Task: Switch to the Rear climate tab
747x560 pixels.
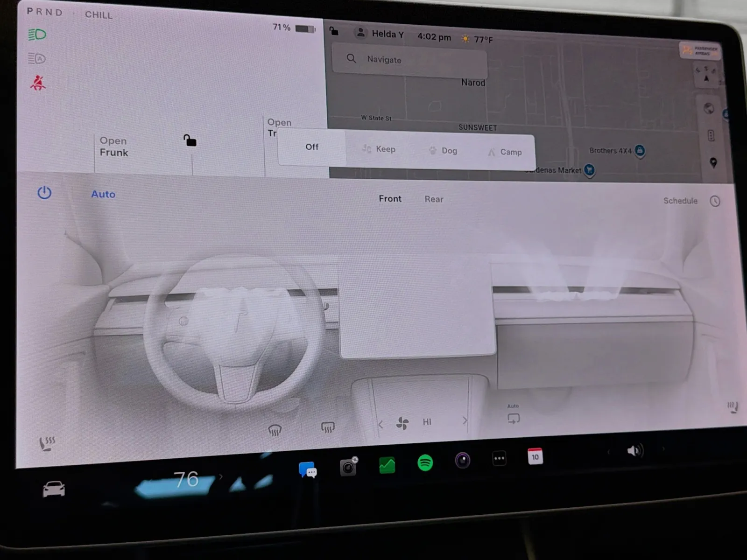Action: 434,199
